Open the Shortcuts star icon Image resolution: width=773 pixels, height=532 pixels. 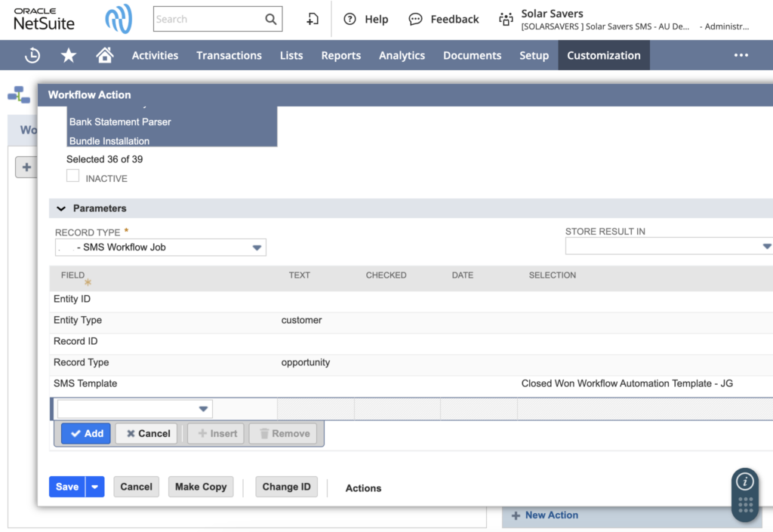(x=69, y=55)
